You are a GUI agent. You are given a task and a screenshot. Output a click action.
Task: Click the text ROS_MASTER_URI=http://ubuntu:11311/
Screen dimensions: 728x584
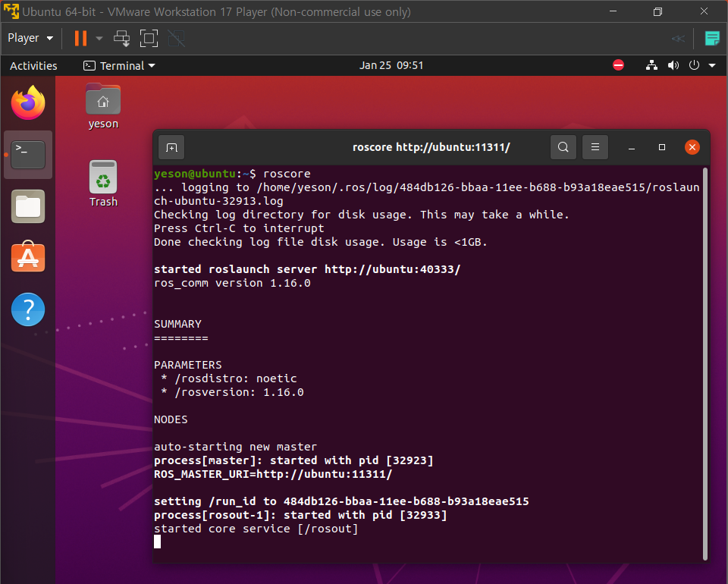coord(273,474)
